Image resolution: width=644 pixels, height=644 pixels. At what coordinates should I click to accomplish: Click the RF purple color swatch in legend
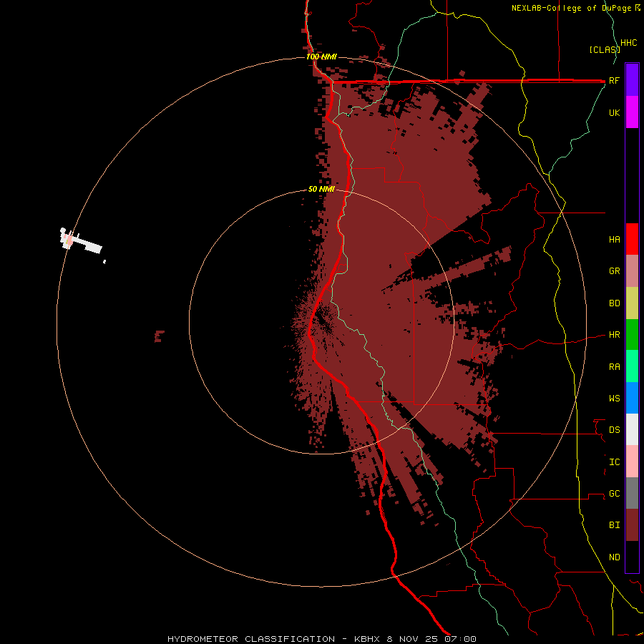(632, 80)
